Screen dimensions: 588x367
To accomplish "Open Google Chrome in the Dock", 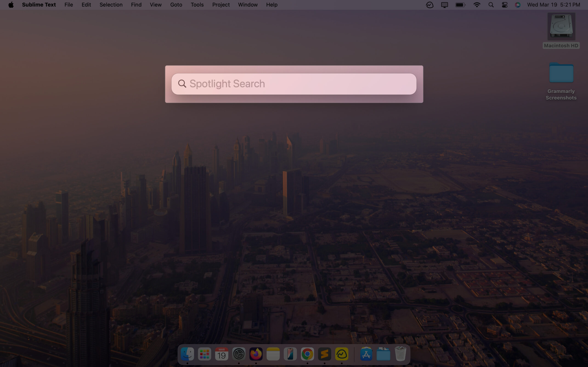I will click(x=307, y=354).
